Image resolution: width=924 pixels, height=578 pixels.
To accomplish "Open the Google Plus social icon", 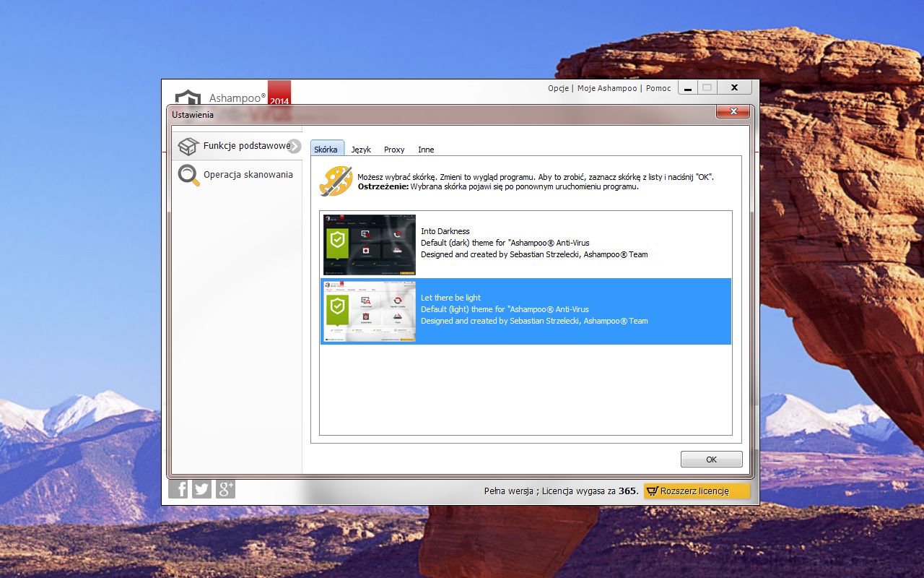I will click(x=226, y=489).
